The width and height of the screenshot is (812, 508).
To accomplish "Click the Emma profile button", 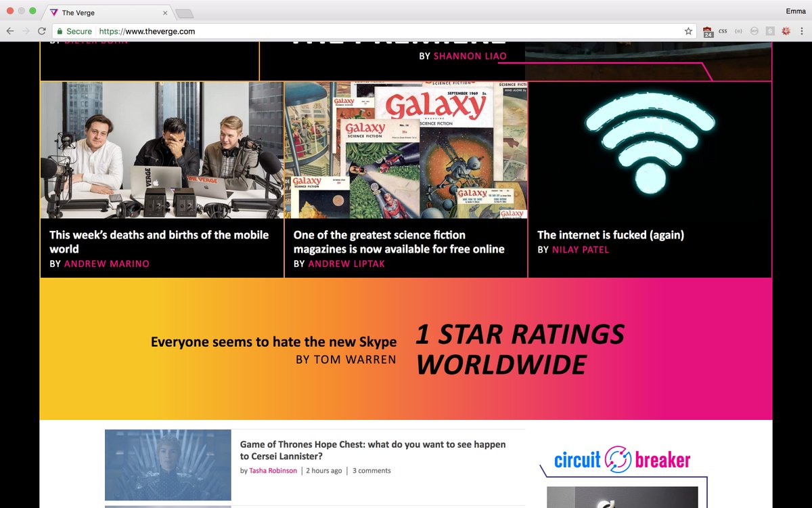I will pos(795,11).
